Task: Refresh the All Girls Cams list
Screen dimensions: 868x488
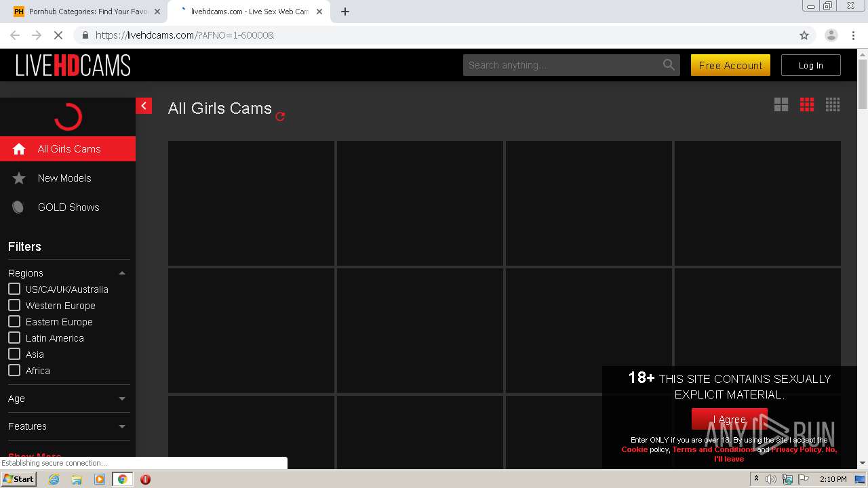Action: (x=280, y=117)
